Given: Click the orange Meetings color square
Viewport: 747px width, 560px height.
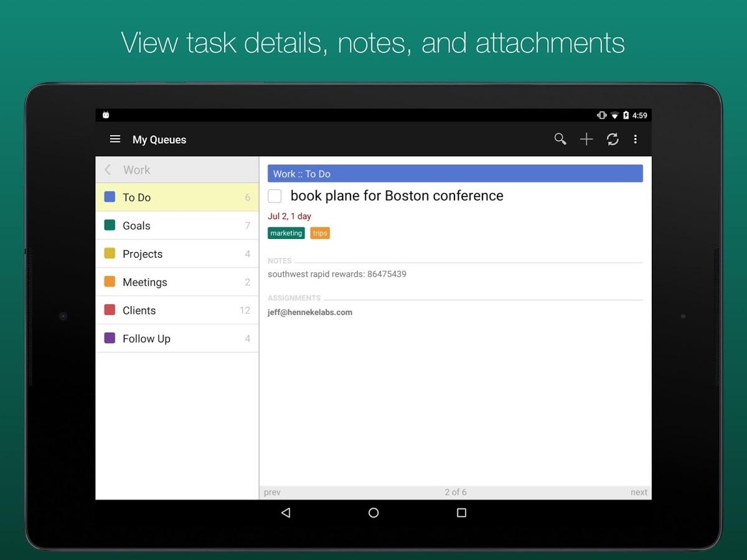Looking at the screenshot, I should (x=110, y=281).
